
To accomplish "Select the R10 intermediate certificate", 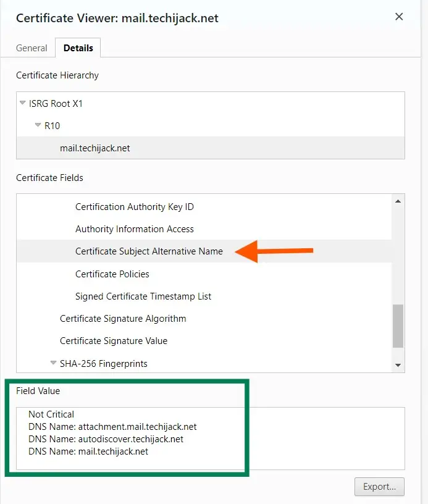I will point(52,126).
